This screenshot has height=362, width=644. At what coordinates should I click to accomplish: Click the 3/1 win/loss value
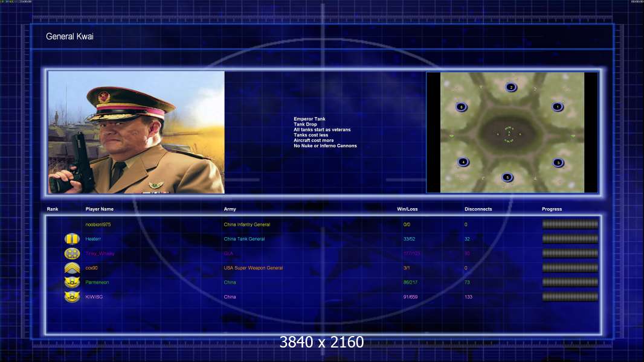(x=407, y=268)
